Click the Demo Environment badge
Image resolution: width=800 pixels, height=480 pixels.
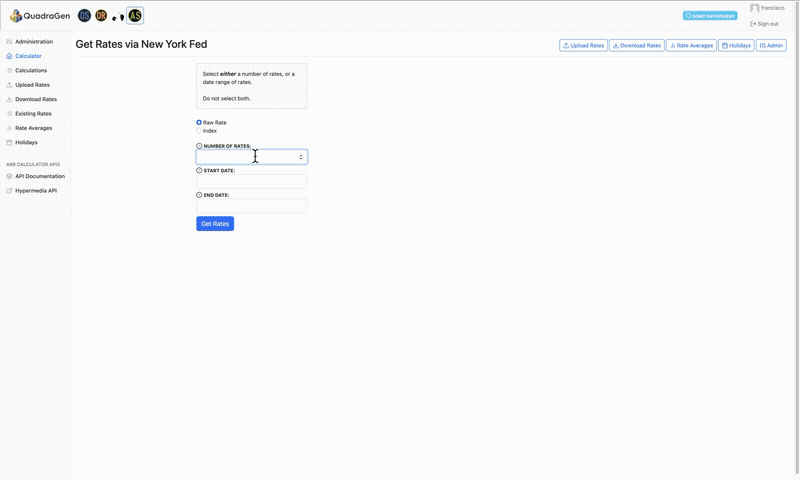coord(710,16)
